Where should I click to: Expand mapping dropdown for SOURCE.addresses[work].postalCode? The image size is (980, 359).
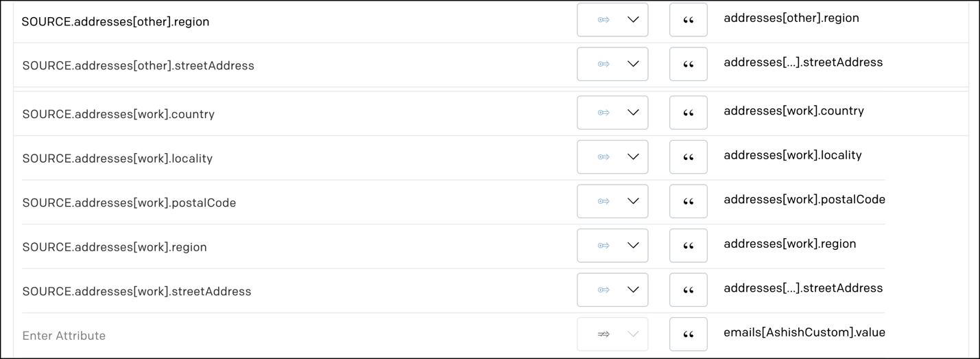612,201
